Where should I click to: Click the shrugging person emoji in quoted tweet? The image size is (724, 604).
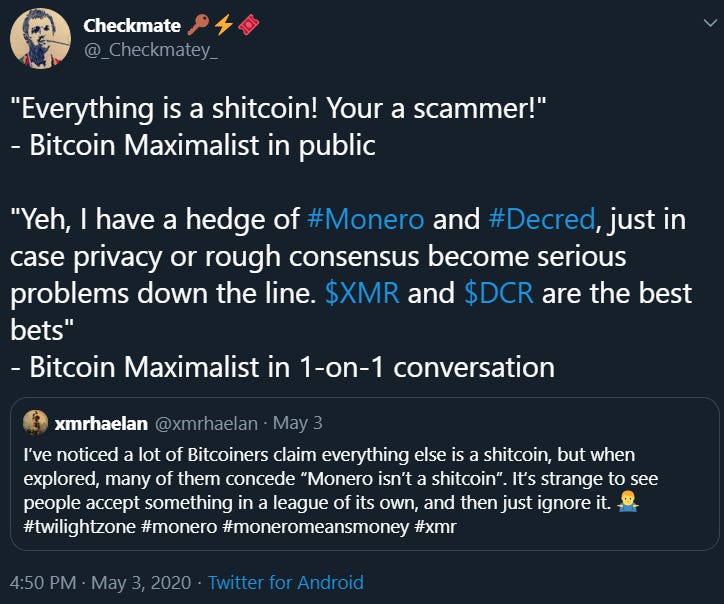click(x=630, y=502)
